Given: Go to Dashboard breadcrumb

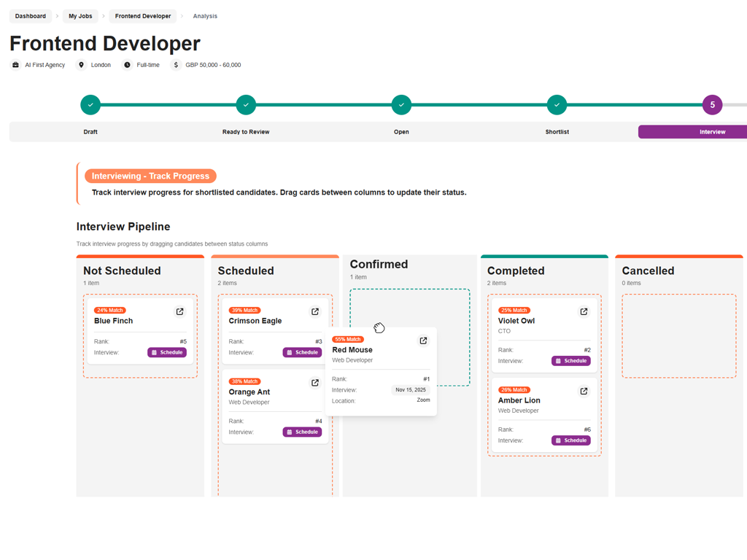Looking at the screenshot, I should (31, 16).
